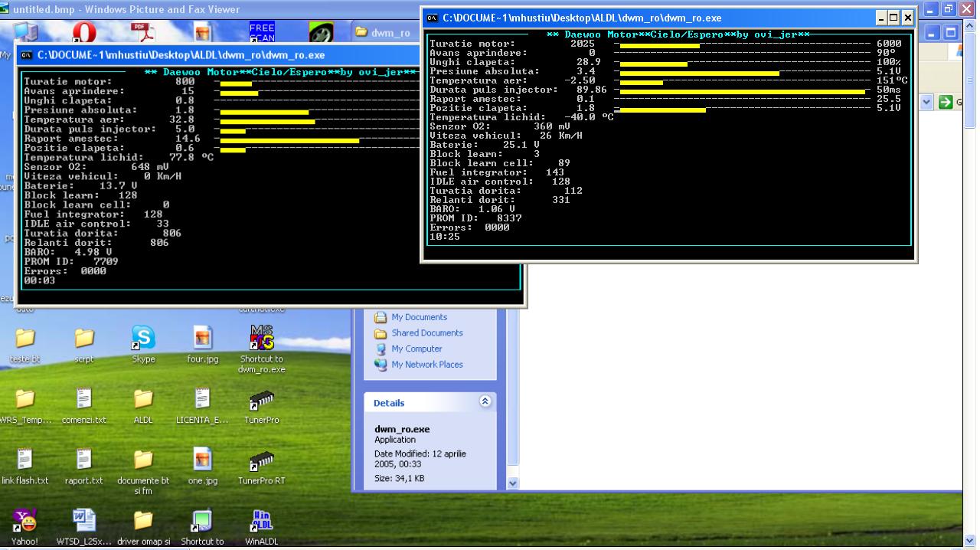
Task: Select the front console's title bar path
Action: (x=582, y=18)
